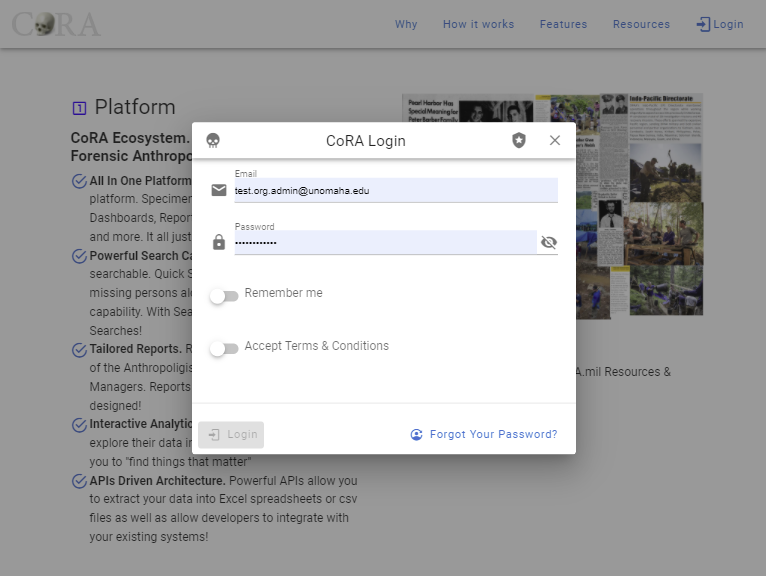Toggle password visibility eye icon
Viewport: 766px width, 576px height.
tap(549, 242)
